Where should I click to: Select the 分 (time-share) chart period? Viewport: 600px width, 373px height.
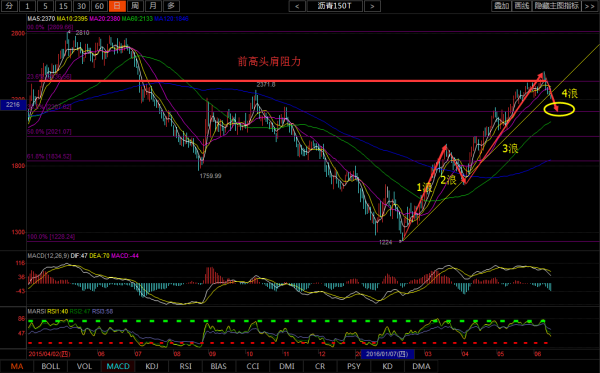tap(9, 6)
